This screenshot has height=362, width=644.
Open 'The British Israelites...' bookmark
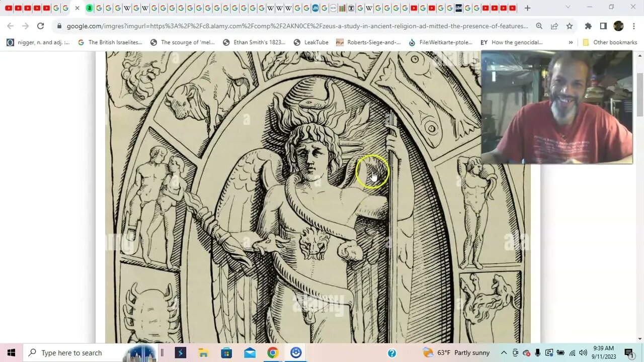110,42
